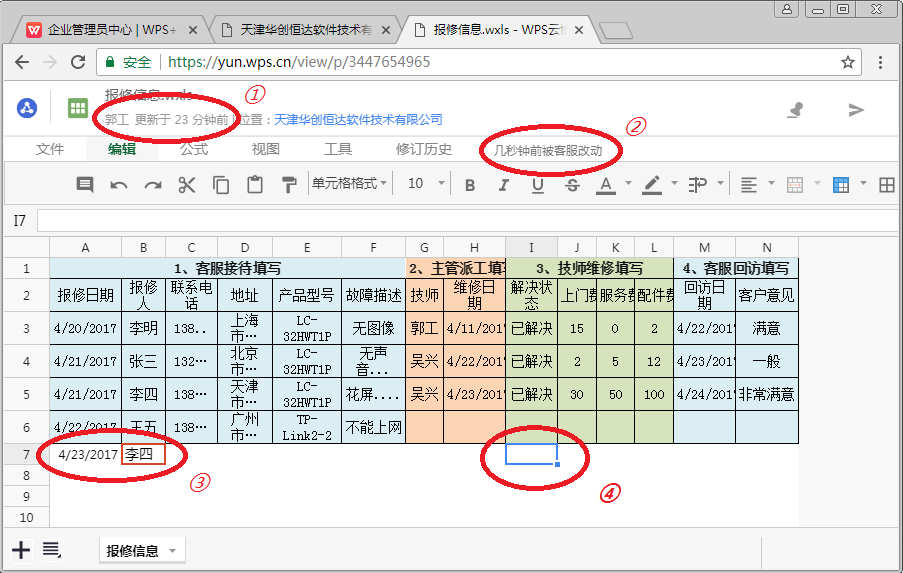Copy the selected cells
903x573 pixels.
(x=221, y=185)
